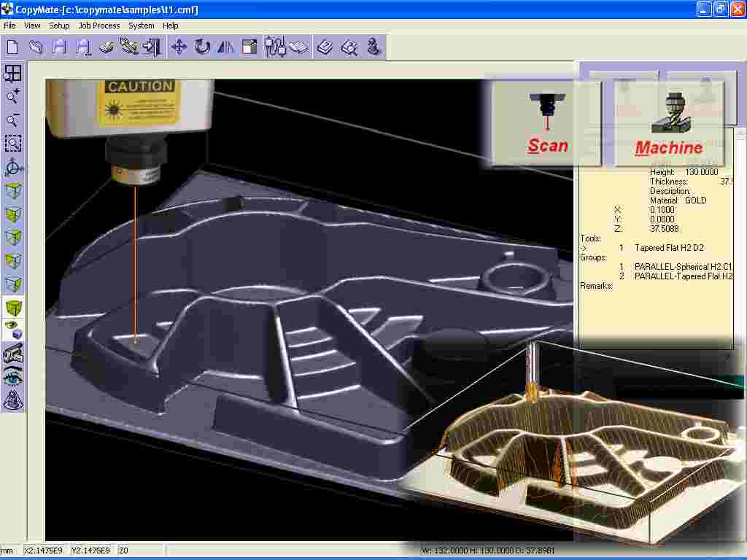This screenshot has width=747, height=560.
Task: Expand the System menu
Action: [141, 26]
